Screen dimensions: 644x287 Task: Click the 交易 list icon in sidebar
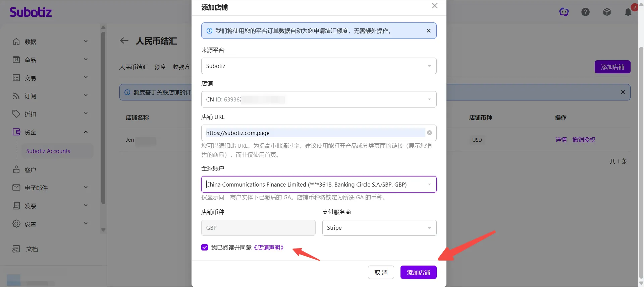(x=16, y=78)
